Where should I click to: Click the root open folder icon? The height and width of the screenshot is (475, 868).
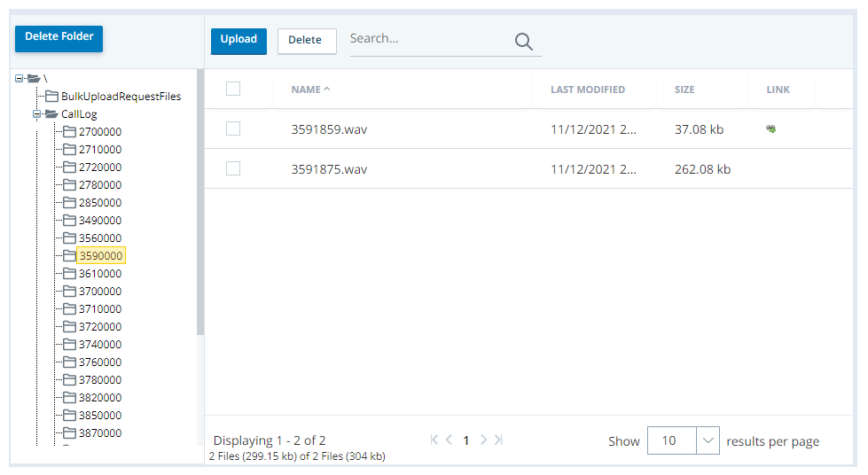tap(34, 78)
